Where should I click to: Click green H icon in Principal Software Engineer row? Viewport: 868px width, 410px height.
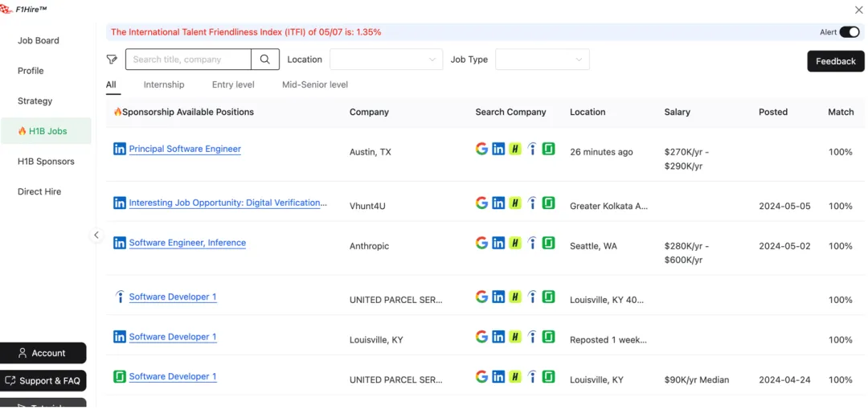(x=515, y=149)
